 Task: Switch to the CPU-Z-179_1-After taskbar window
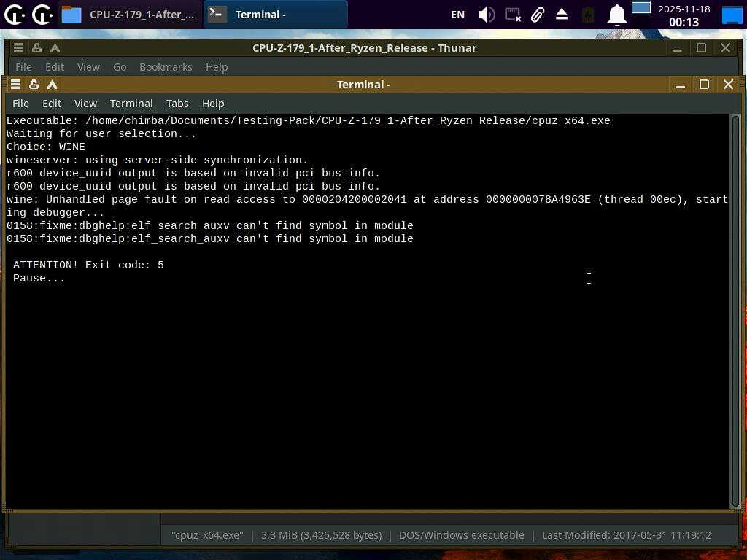coord(130,15)
